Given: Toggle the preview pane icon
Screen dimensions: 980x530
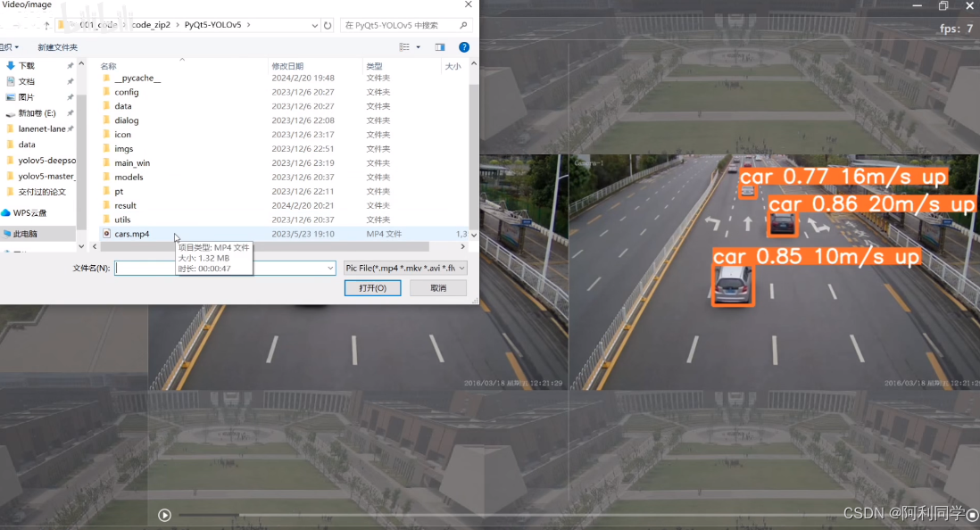Looking at the screenshot, I should point(440,47).
